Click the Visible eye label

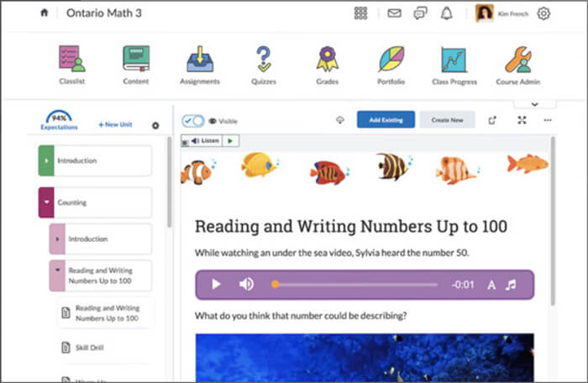click(223, 121)
